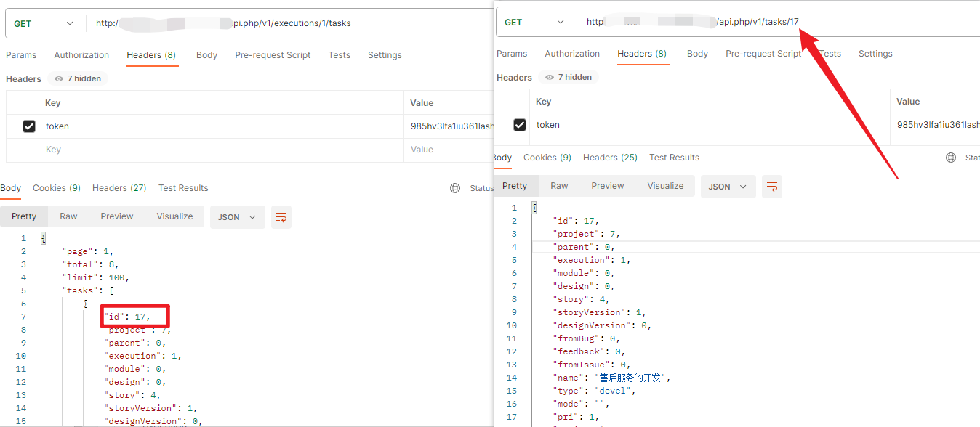Open the GET method dropdown in right request

(536, 23)
